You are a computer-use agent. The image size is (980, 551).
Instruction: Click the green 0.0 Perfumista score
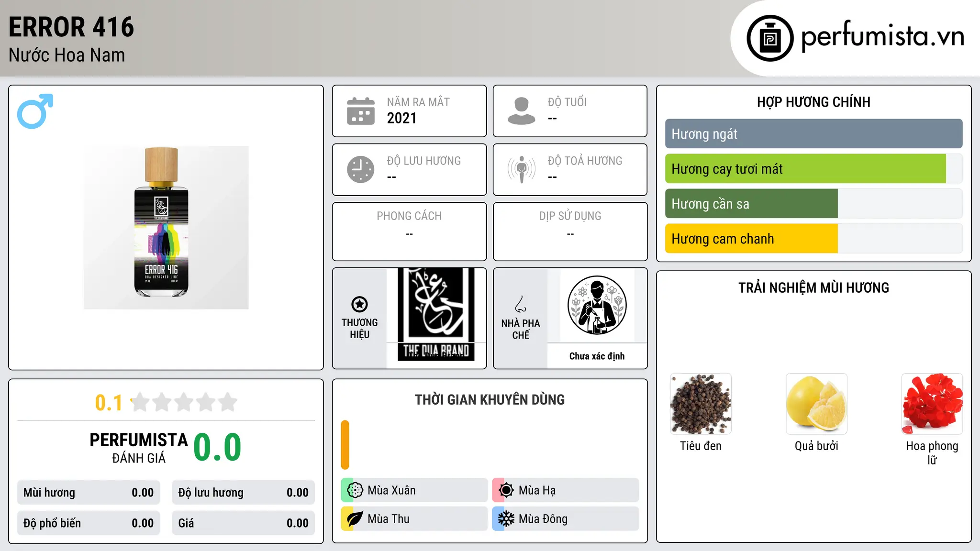coord(217,447)
